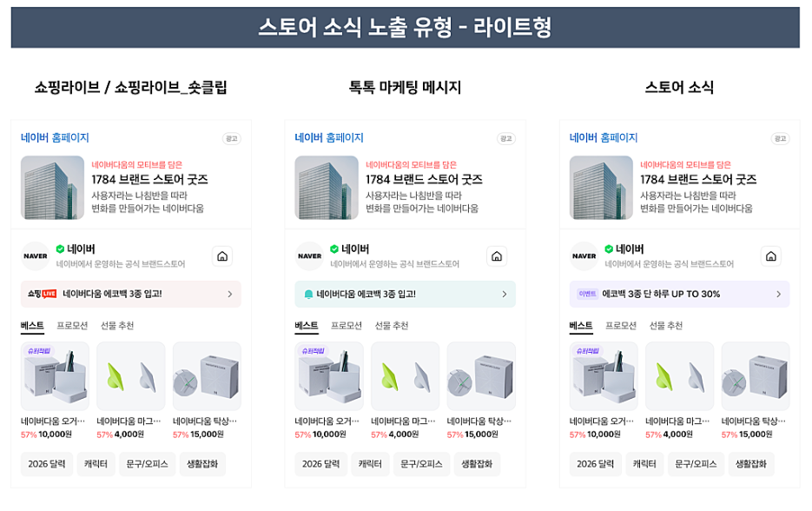Click the 쇼핑LIVE badge icon

pyautogui.click(x=42, y=295)
